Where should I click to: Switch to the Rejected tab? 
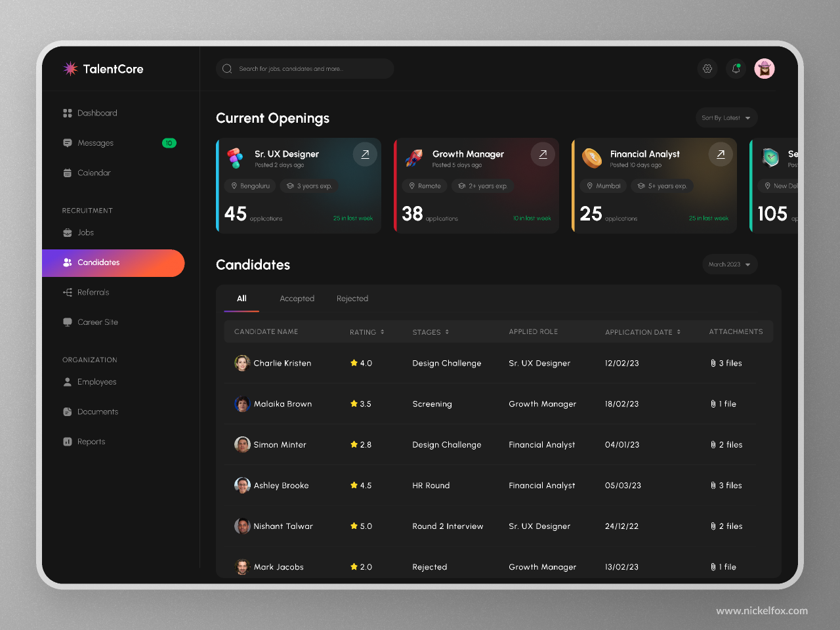352,299
